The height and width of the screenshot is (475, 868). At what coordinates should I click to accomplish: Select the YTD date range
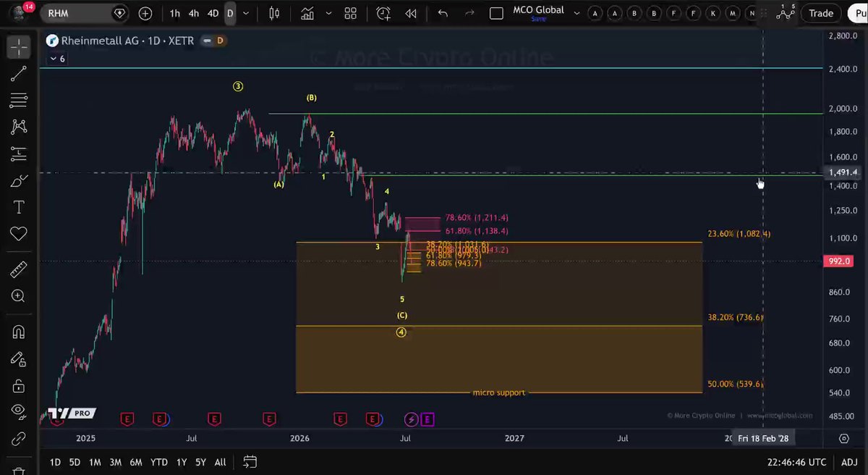[158, 462]
